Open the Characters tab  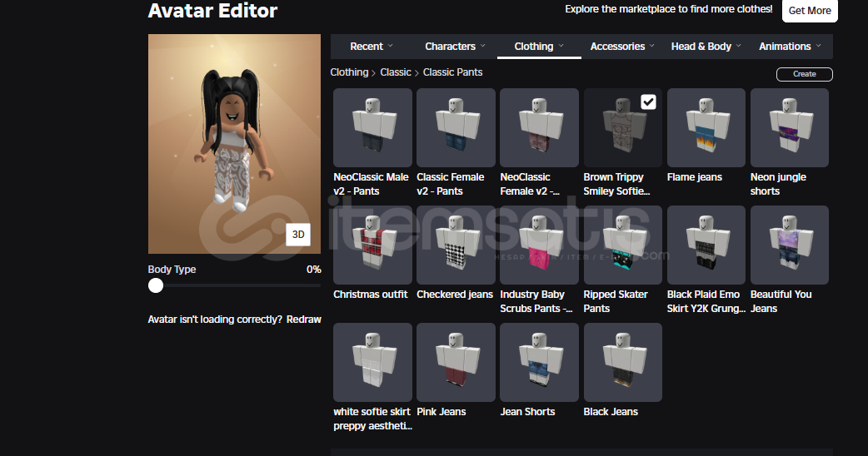[455, 47]
